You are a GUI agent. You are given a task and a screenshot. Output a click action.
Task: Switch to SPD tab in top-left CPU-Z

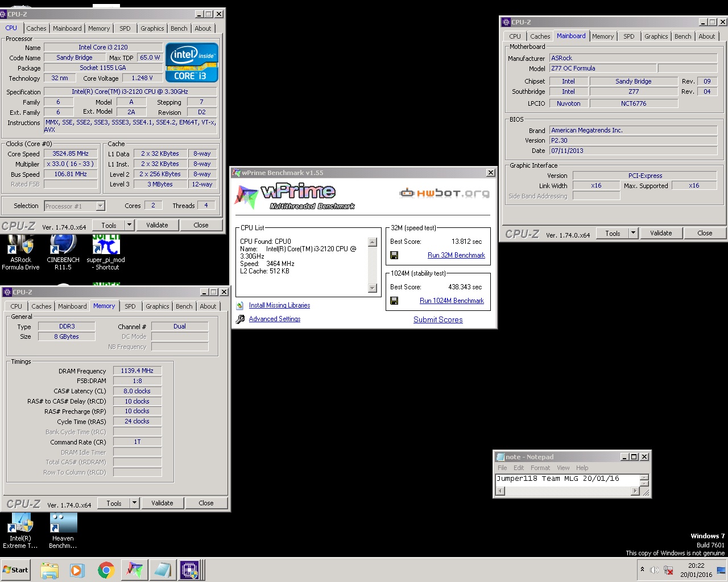(x=125, y=28)
